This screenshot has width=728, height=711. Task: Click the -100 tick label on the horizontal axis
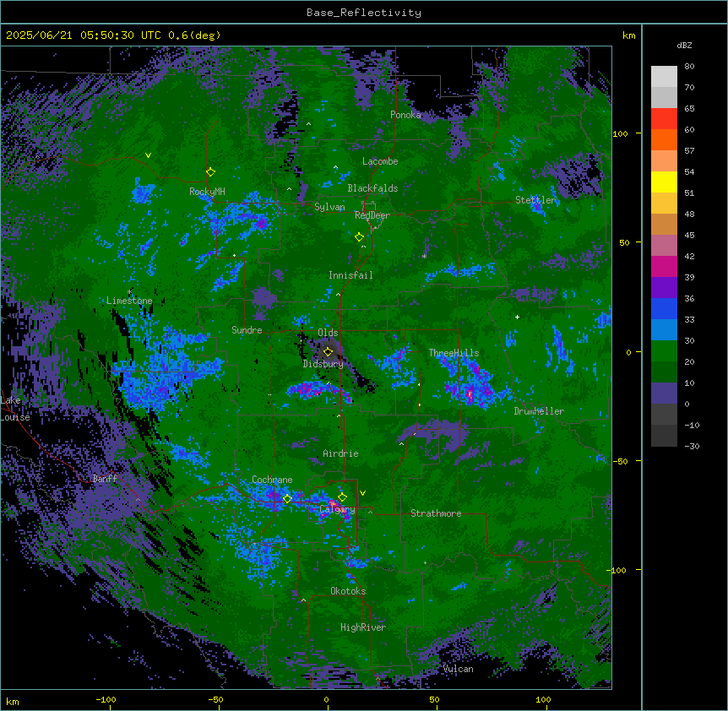point(106,700)
